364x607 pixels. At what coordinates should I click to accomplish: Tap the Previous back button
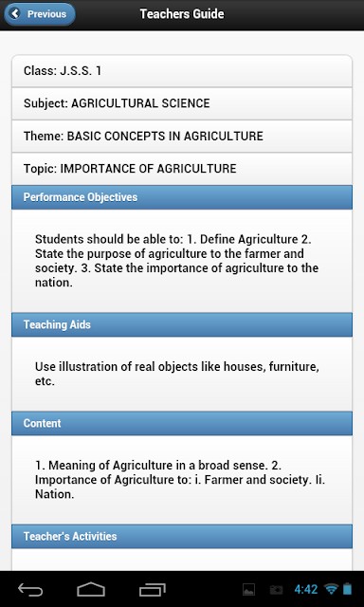[40, 14]
